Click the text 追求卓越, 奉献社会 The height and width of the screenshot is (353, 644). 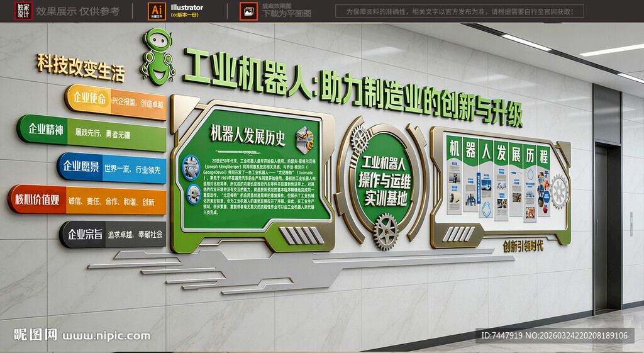click(x=135, y=234)
